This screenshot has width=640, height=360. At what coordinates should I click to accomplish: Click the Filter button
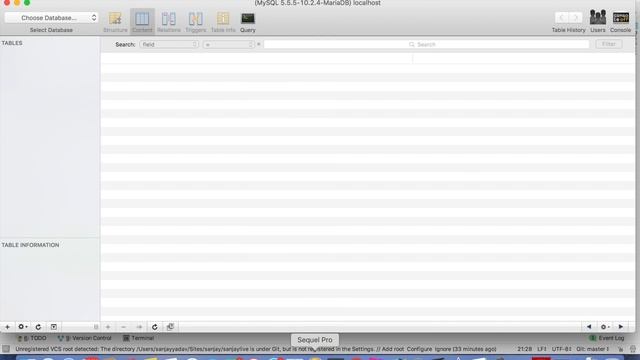[609, 44]
